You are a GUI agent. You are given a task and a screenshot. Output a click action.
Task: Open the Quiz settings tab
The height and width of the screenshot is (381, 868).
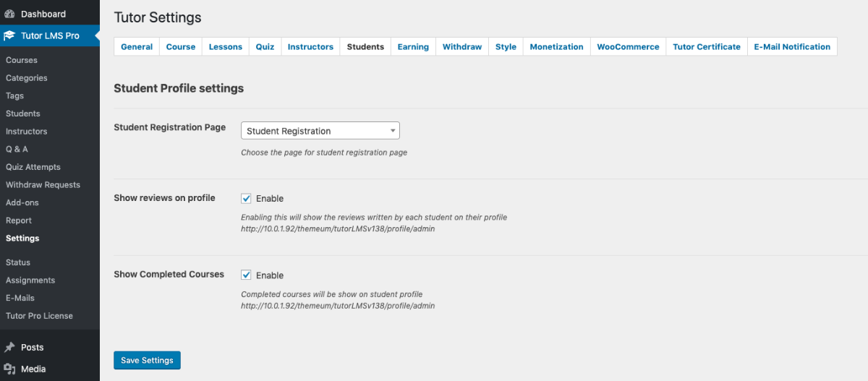click(x=265, y=46)
